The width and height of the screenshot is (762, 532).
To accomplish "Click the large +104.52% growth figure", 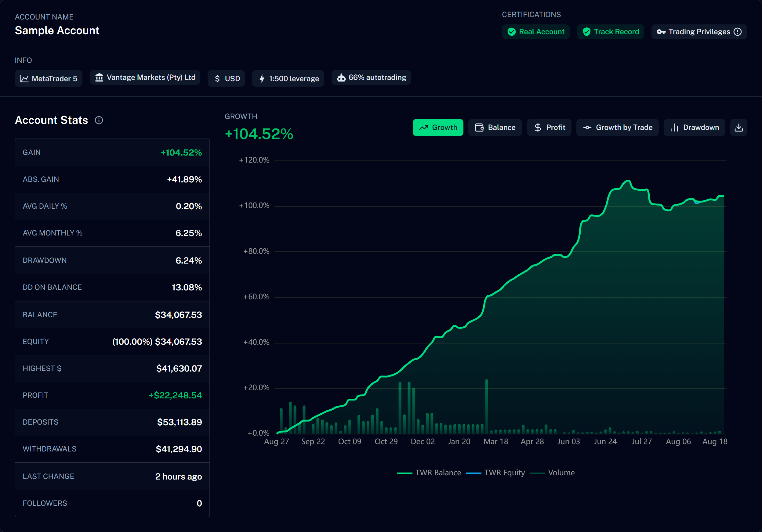I will 259,134.
